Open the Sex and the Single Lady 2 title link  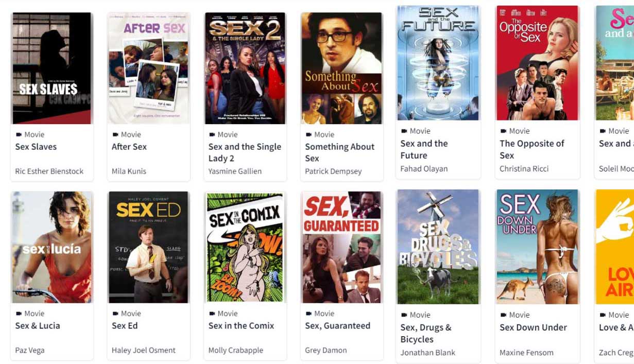245,152
